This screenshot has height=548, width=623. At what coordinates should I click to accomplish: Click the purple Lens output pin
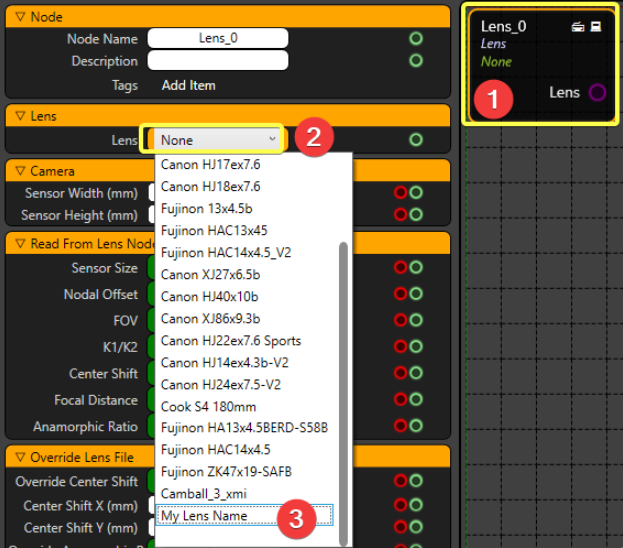tap(597, 93)
